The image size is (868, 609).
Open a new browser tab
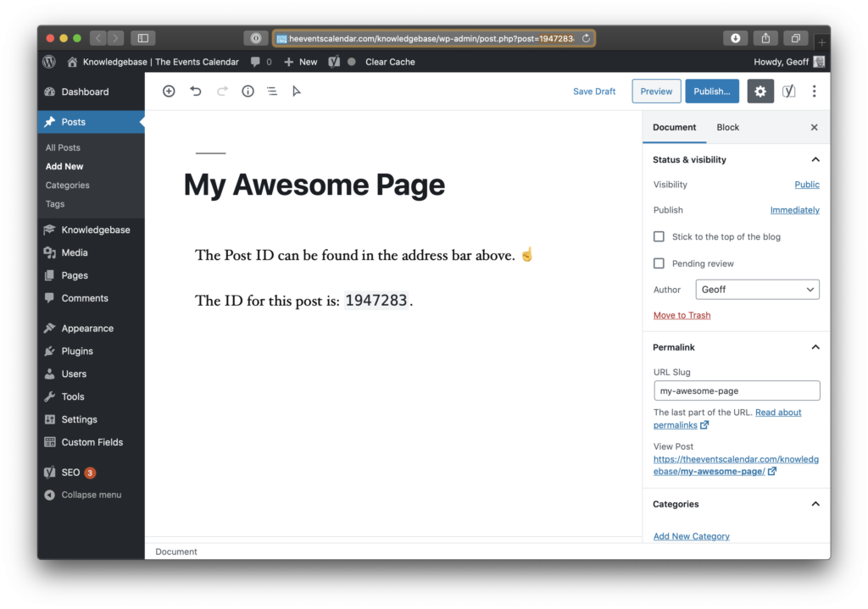[x=821, y=42]
